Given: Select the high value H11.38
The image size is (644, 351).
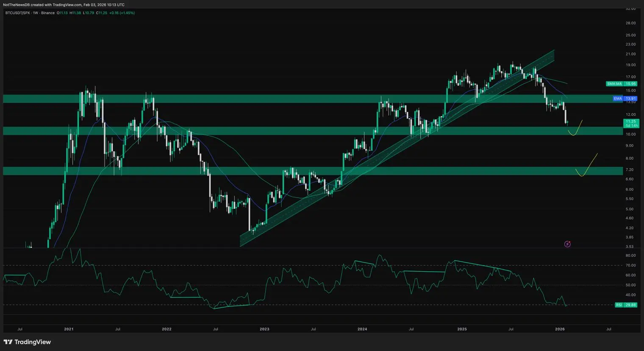Looking at the screenshot, I should (x=75, y=13).
